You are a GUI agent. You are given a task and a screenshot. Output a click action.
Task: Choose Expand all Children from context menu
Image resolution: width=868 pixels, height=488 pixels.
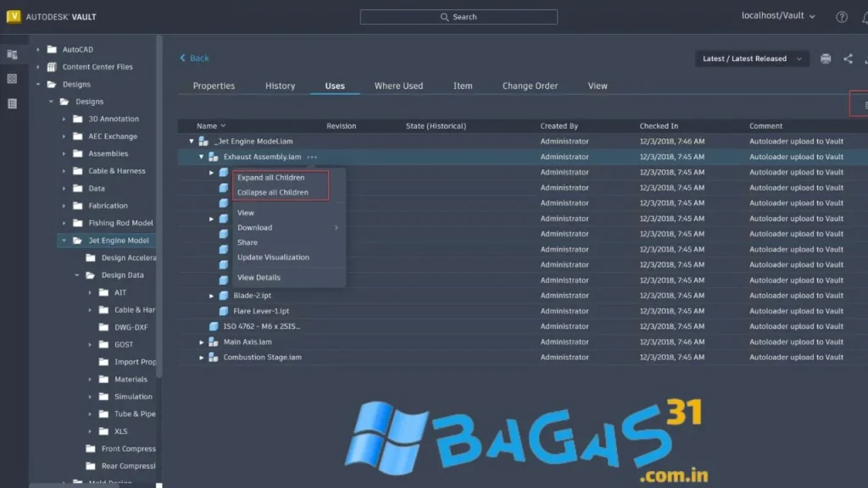click(x=270, y=178)
